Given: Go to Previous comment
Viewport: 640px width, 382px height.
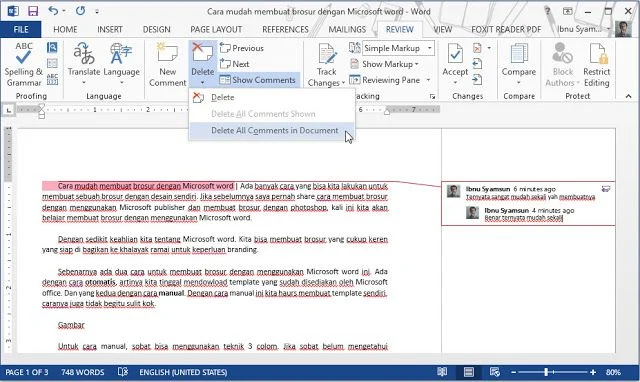Looking at the screenshot, I should (242, 48).
